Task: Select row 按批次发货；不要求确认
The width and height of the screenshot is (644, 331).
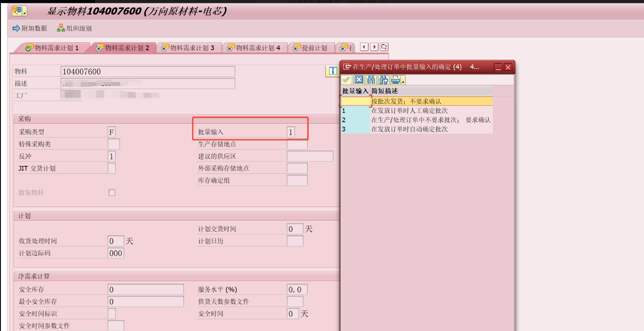Action: (x=417, y=101)
